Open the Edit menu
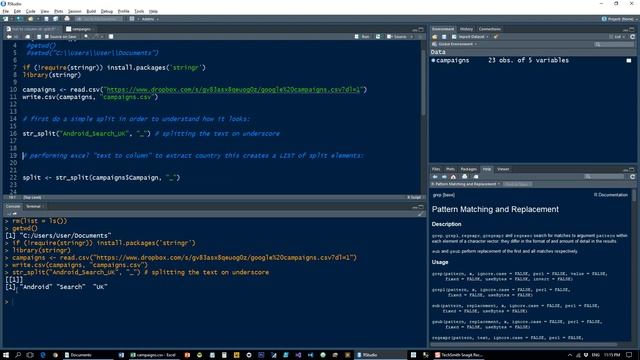This screenshot has height=360, width=640. point(18,11)
